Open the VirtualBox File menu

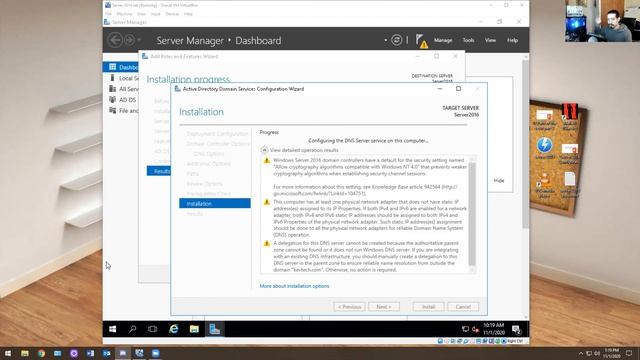pyautogui.click(x=108, y=14)
